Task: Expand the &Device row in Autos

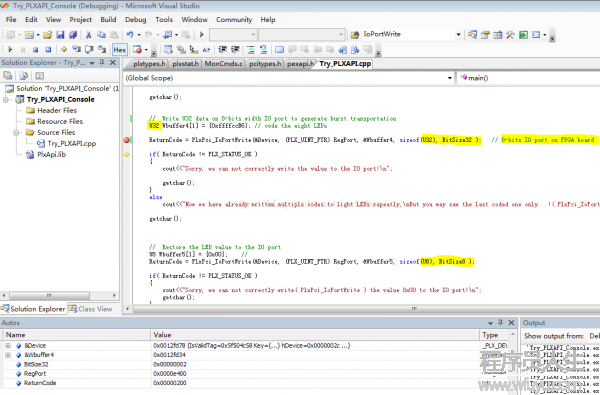Action: pos(8,346)
